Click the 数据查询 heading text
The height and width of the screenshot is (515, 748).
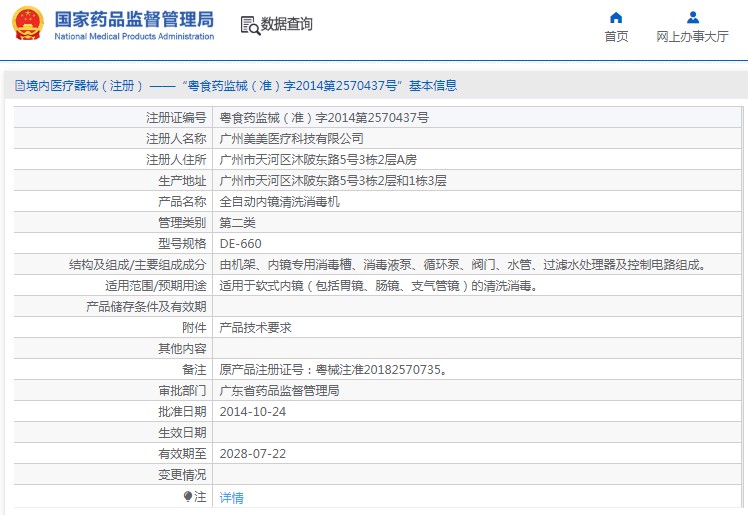tap(286, 24)
